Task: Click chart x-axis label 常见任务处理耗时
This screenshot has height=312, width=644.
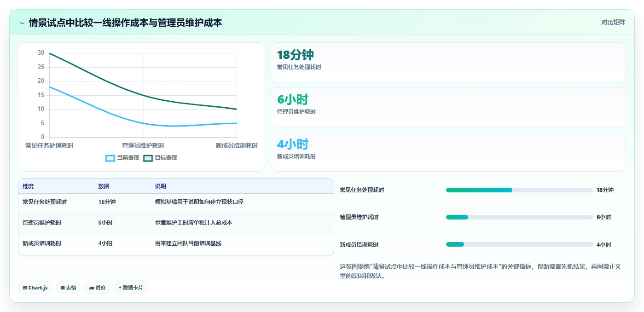Action: 49,145
